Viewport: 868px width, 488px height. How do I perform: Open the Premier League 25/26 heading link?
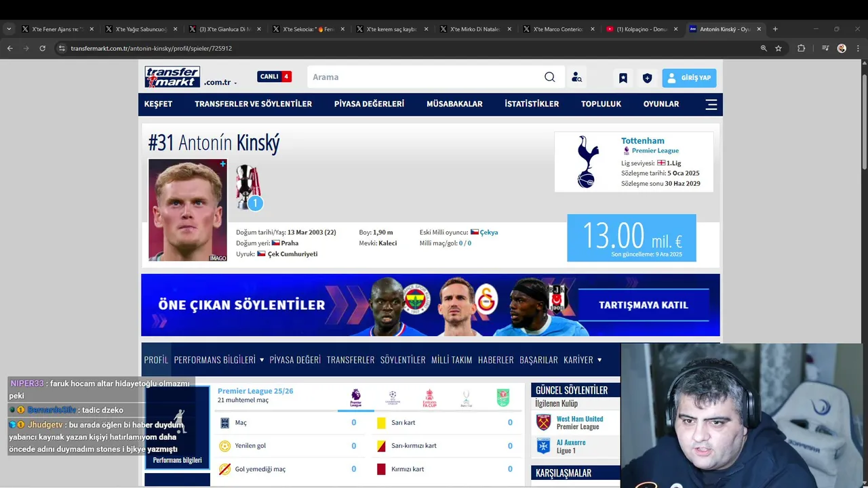point(256,391)
